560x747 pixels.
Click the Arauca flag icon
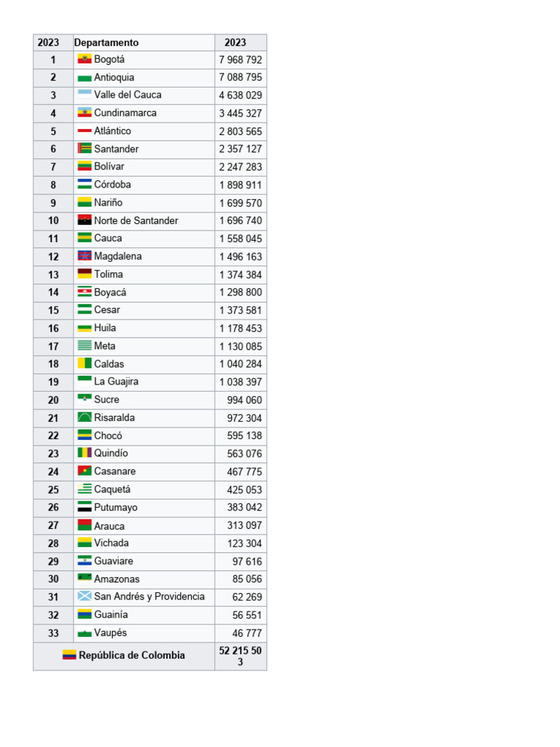click(85, 525)
